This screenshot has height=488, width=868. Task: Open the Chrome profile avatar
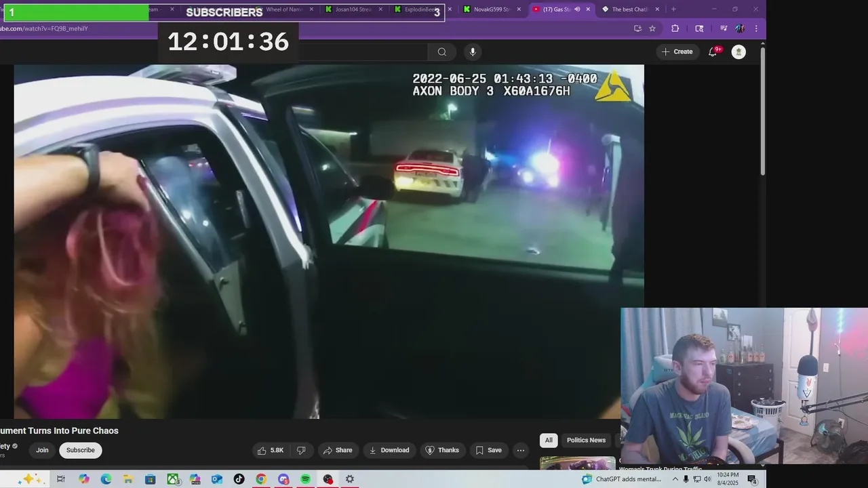[740, 28]
